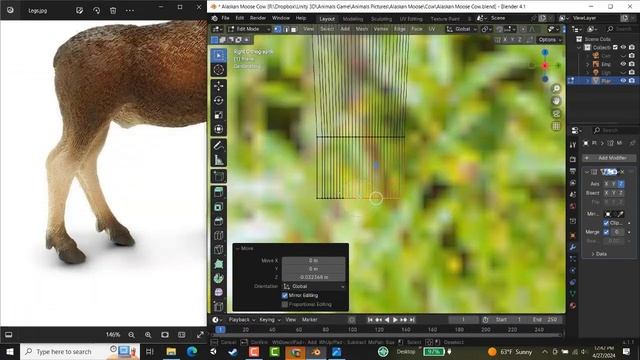This screenshot has width=640, height=360.
Task: Collapse the Move operator panel
Action: (x=238, y=248)
